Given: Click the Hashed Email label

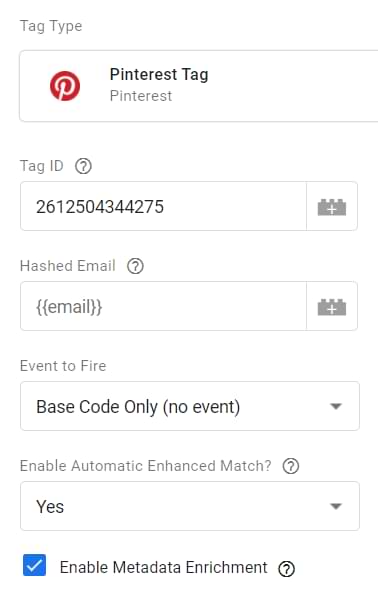Looking at the screenshot, I should [68, 266].
